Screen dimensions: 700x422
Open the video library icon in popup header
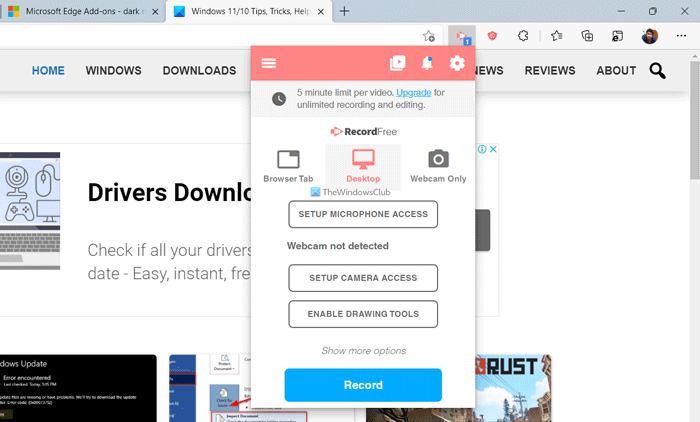[x=397, y=63]
